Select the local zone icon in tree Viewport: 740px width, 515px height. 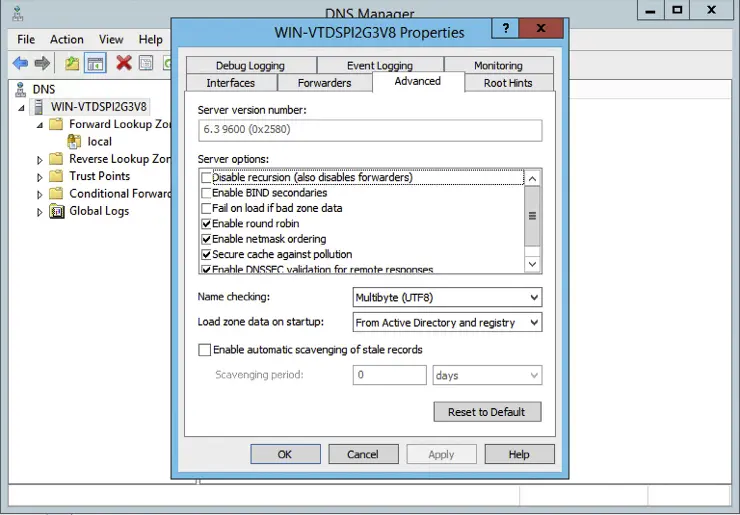point(75,141)
